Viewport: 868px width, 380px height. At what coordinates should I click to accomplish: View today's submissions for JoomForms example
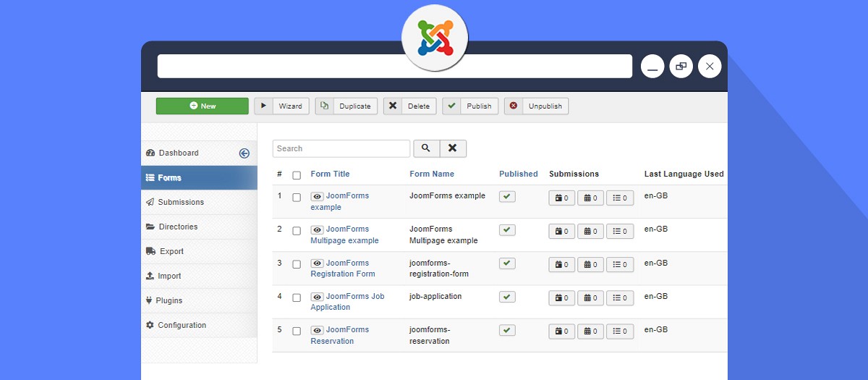(x=562, y=198)
